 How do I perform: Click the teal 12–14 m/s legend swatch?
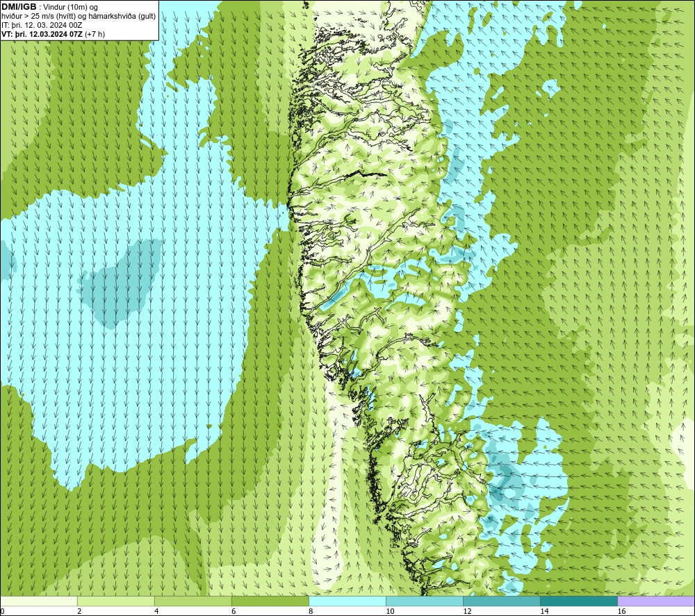coord(502,601)
